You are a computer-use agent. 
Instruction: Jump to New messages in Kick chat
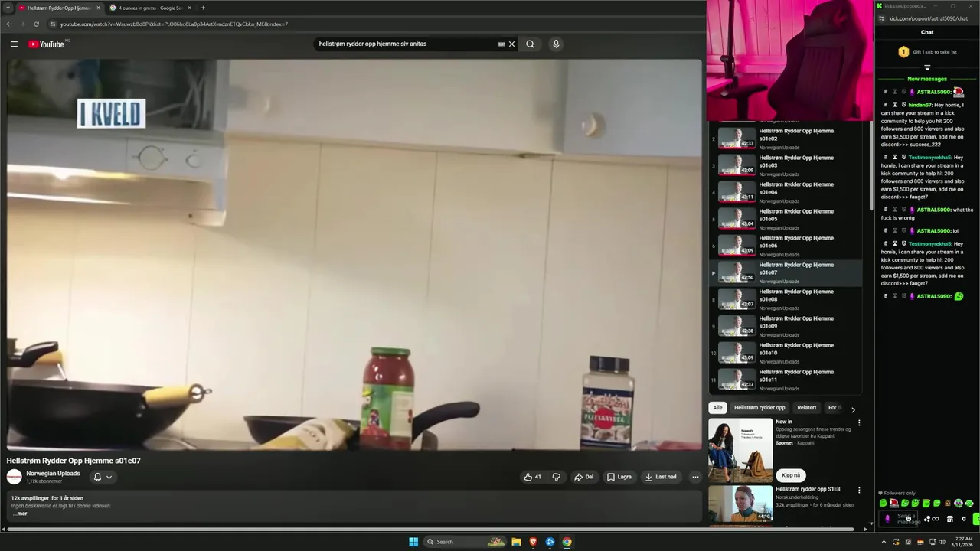tap(927, 79)
